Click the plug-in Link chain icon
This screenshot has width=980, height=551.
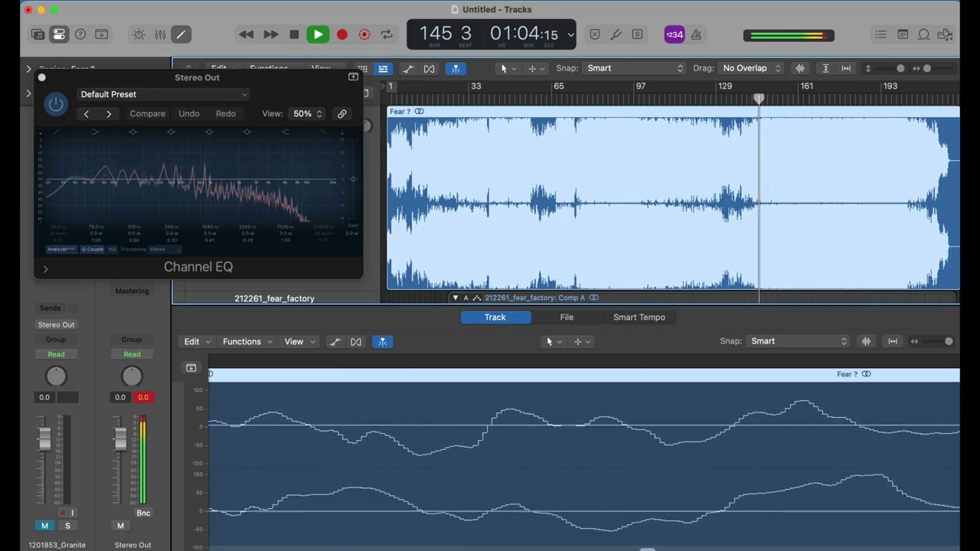342,114
